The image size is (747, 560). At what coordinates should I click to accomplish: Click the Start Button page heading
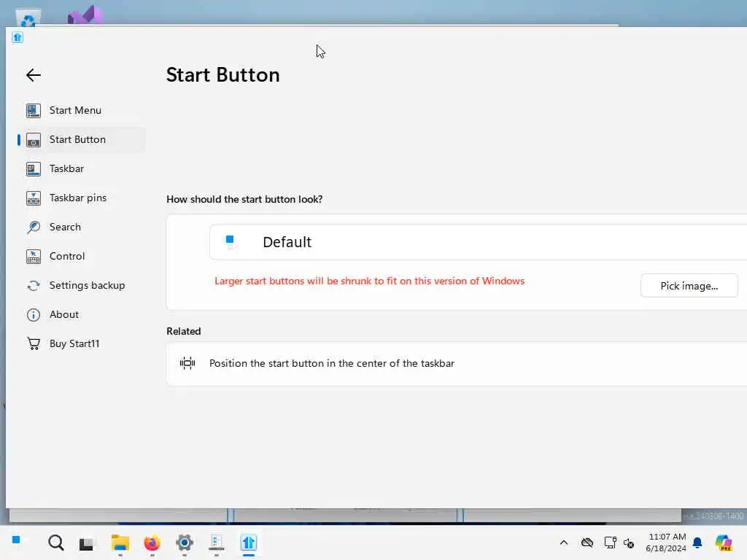point(223,75)
